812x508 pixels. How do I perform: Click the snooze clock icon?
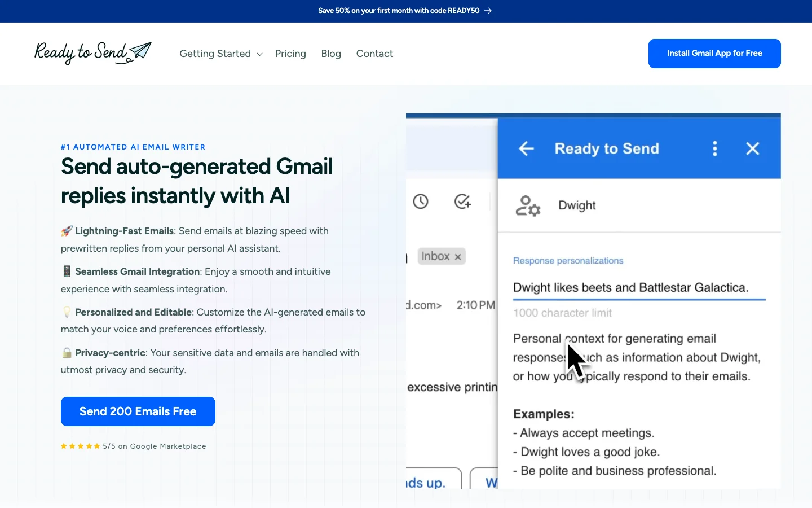[x=421, y=202]
